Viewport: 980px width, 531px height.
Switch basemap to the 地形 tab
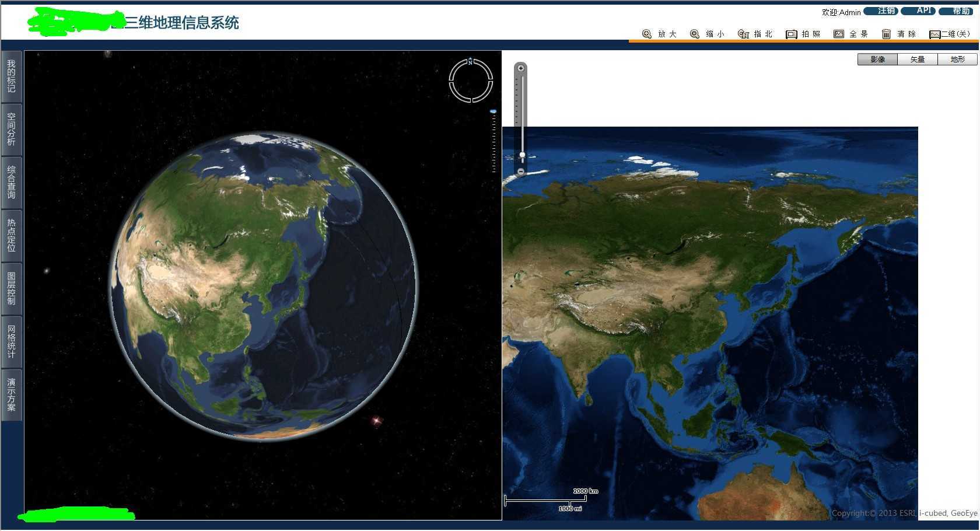[957, 59]
